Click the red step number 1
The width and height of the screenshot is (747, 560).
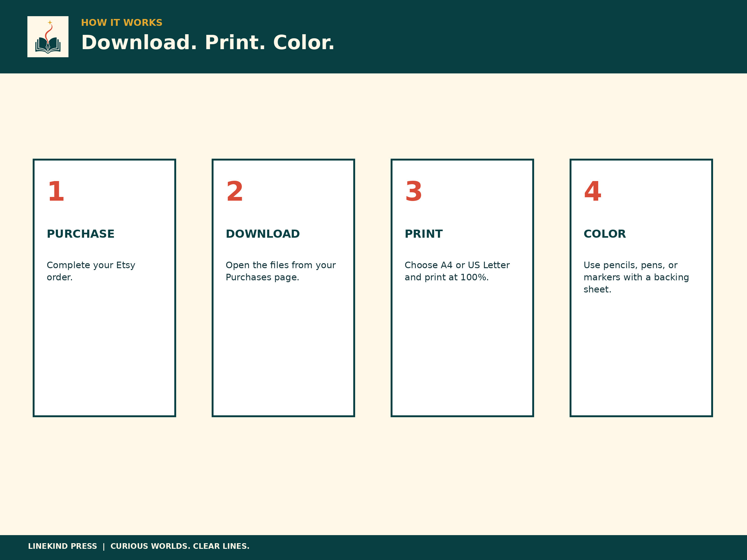point(56,191)
